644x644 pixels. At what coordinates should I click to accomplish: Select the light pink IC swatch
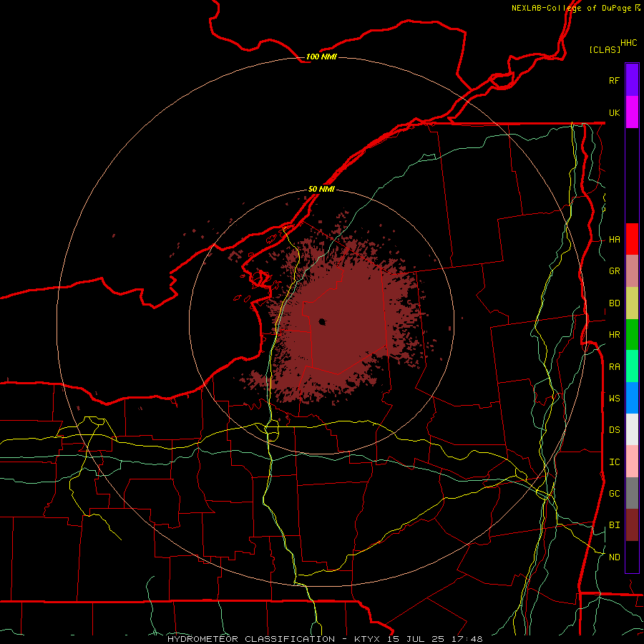click(x=632, y=462)
